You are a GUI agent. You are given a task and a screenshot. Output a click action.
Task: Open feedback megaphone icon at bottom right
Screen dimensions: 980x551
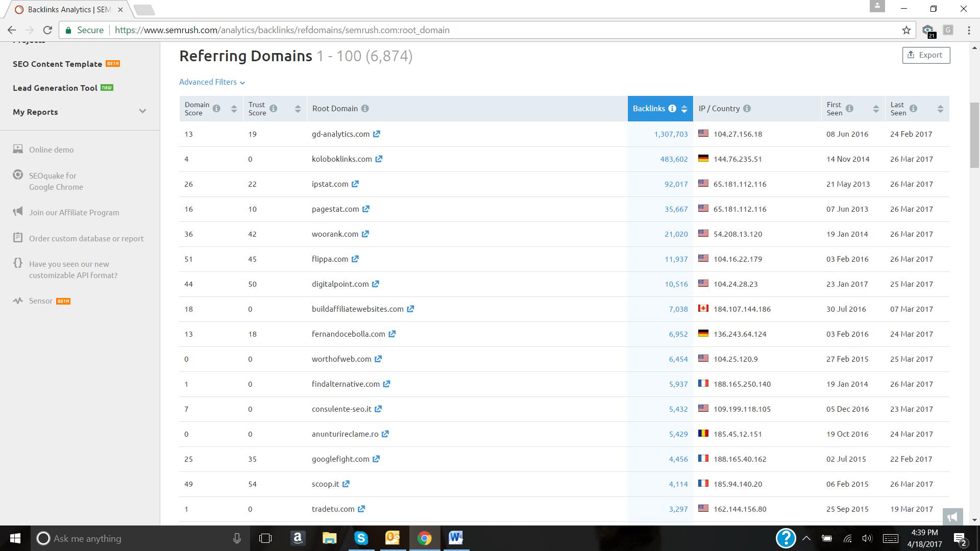click(952, 517)
